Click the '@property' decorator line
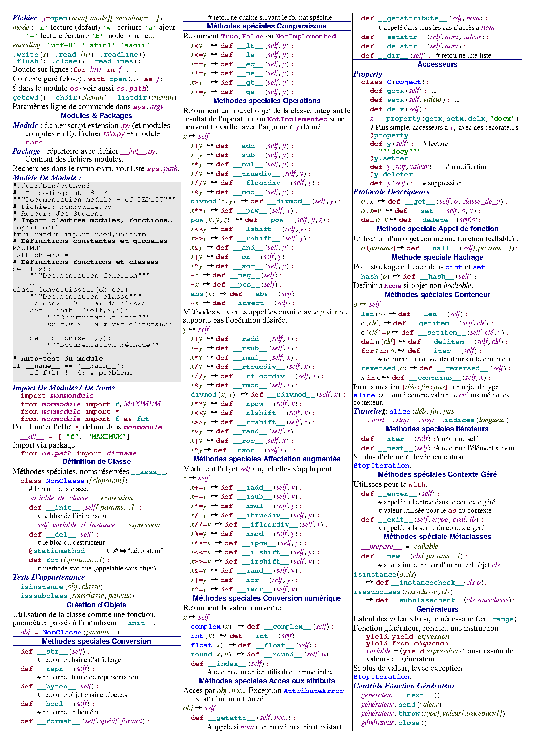 pyautogui.click(x=389, y=135)
